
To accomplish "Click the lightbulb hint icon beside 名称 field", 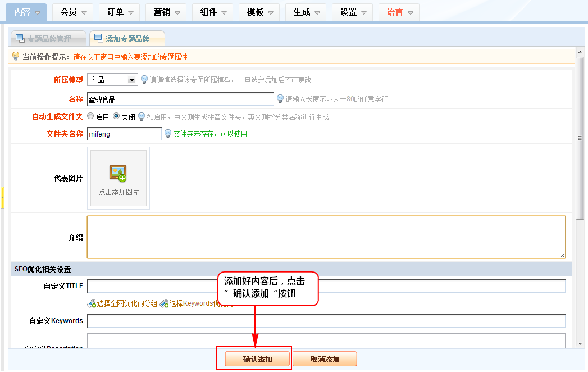I will 280,99.
